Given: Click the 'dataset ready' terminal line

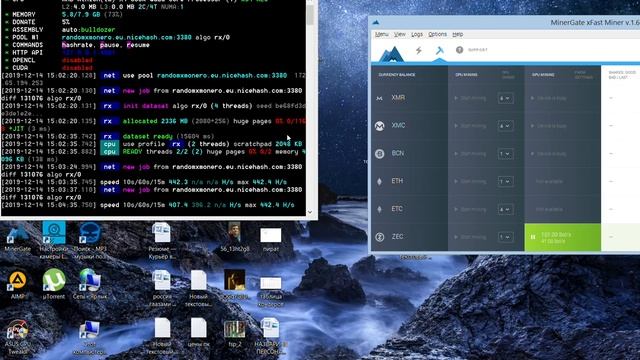Looking at the screenshot, I should [x=147, y=136].
